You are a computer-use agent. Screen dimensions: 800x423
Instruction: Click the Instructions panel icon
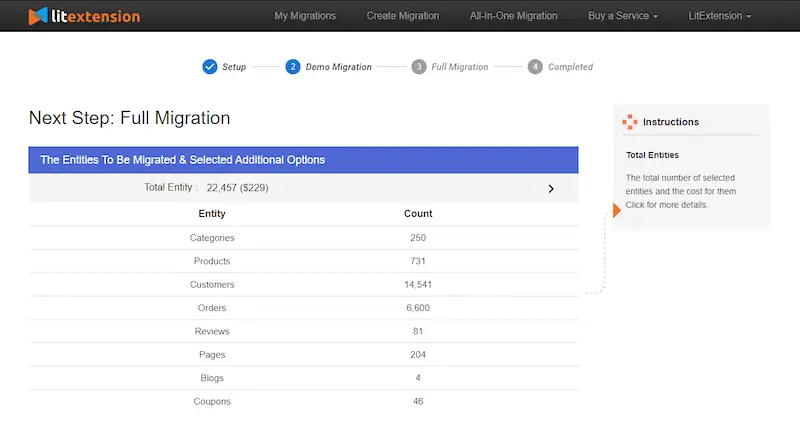pyautogui.click(x=630, y=122)
